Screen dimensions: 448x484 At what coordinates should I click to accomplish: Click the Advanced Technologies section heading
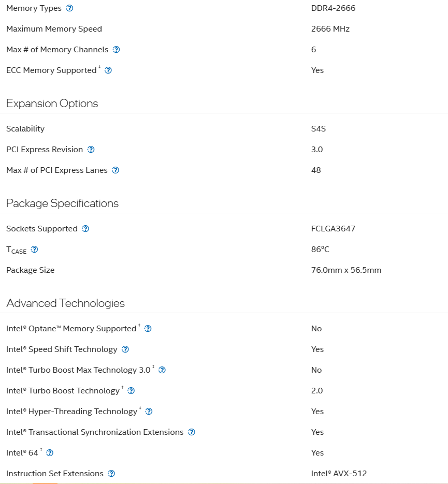[65, 303]
